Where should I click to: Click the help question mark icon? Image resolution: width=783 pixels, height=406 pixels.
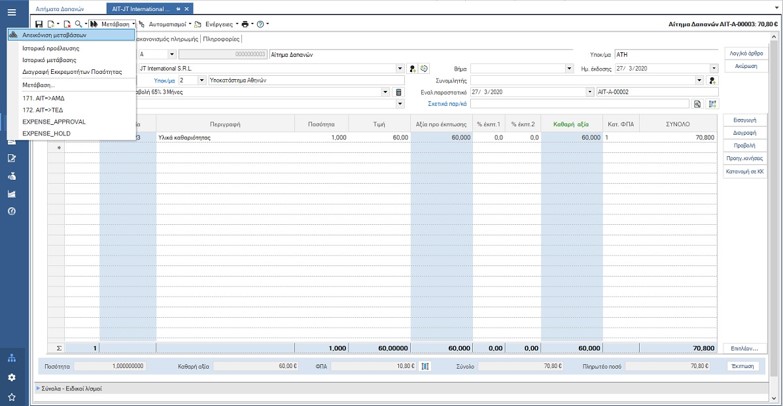(x=260, y=24)
